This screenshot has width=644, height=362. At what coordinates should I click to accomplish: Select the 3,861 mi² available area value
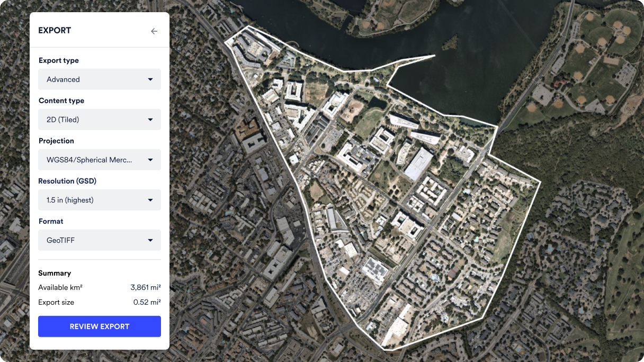(x=145, y=287)
